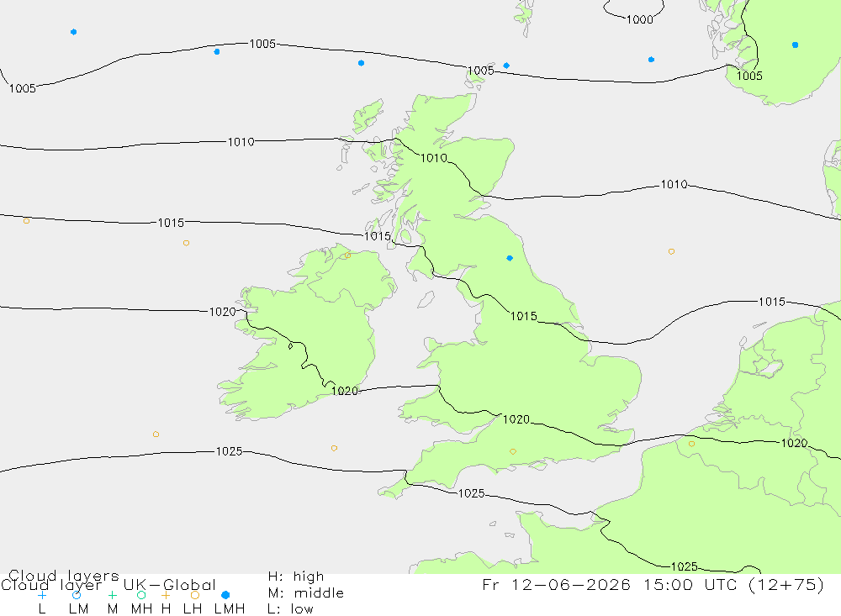Select the orange LH circle in the North Sea
Screen dimensions: 841x616
coord(671,251)
